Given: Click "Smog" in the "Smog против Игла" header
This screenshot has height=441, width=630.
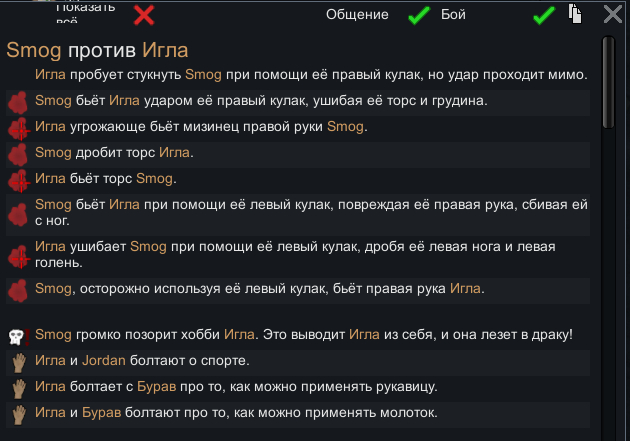Looking at the screenshot, I should [x=27, y=51].
